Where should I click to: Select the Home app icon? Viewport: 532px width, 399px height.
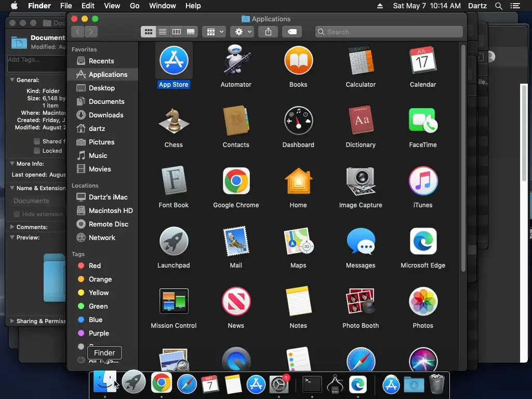tap(298, 181)
